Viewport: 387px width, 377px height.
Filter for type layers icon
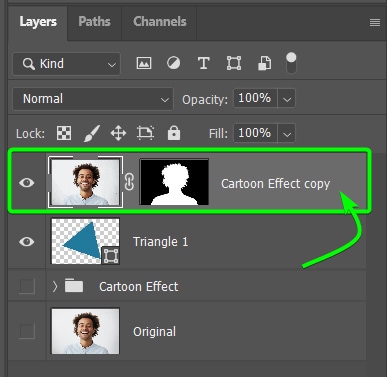204,63
